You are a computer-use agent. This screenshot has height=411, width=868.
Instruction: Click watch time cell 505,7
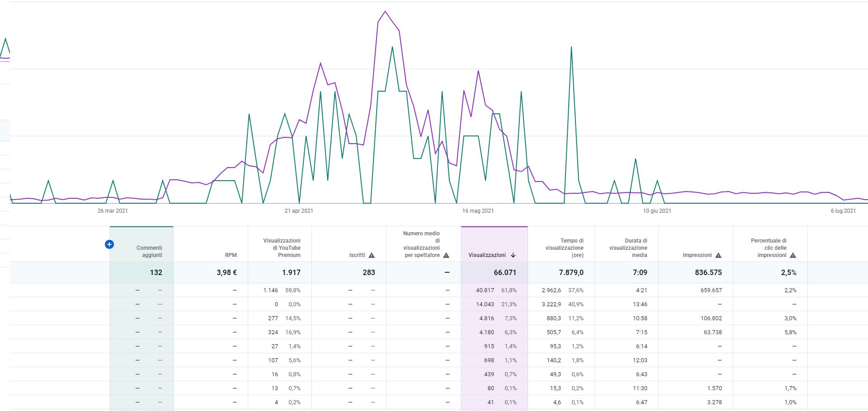point(553,332)
